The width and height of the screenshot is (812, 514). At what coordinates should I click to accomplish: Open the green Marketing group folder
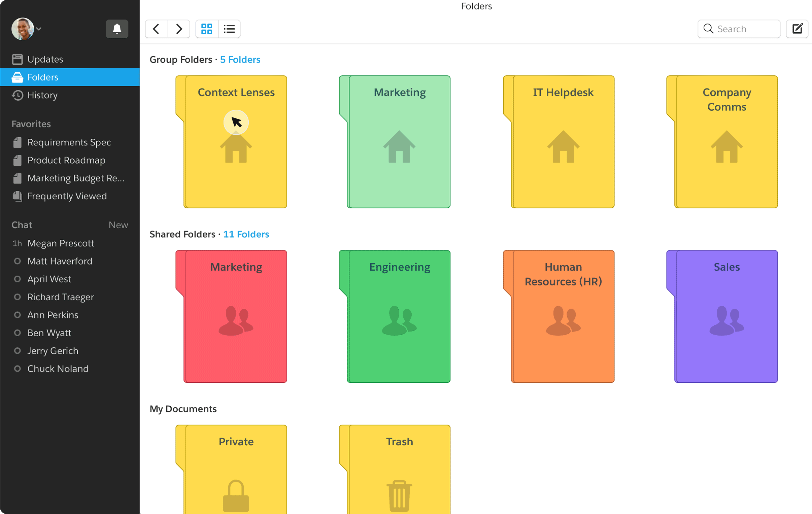[x=395, y=142]
